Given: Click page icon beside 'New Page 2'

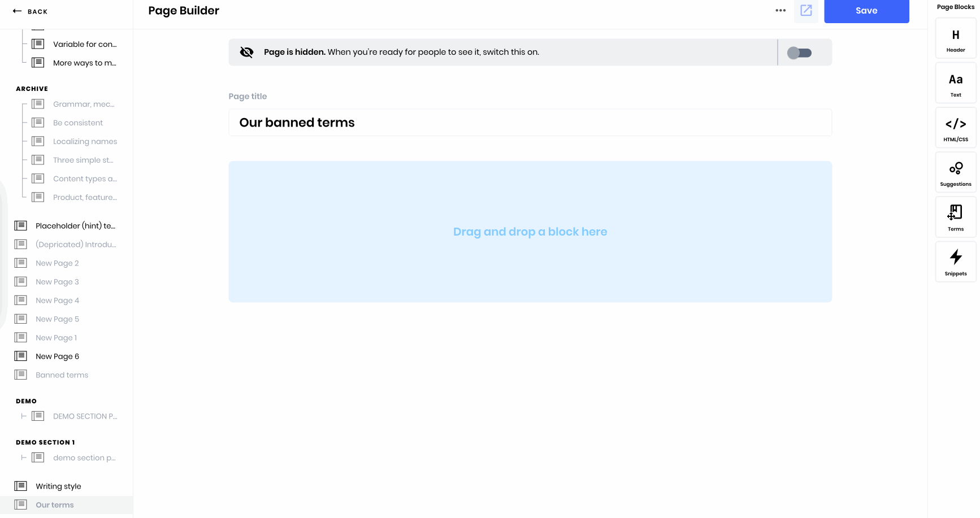Looking at the screenshot, I should coord(20,263).
